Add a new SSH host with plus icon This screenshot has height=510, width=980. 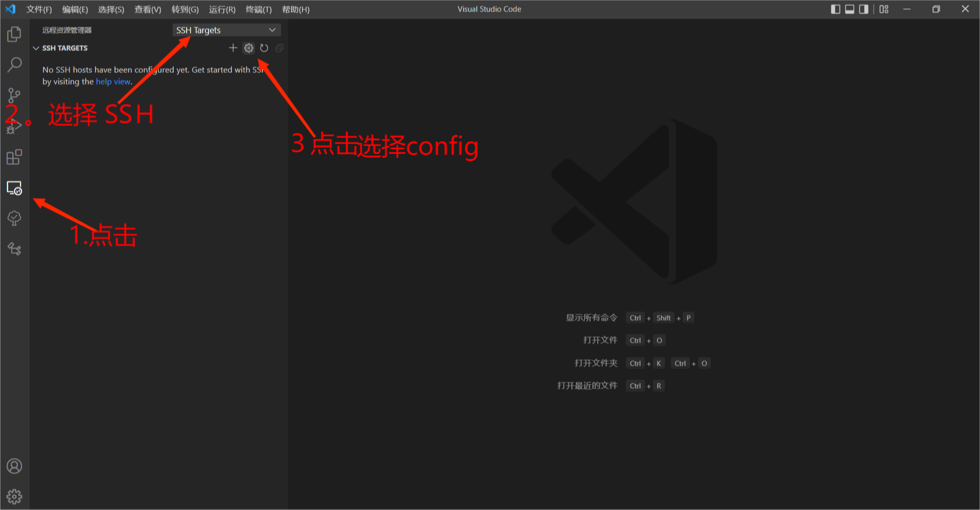coord(233,48)
